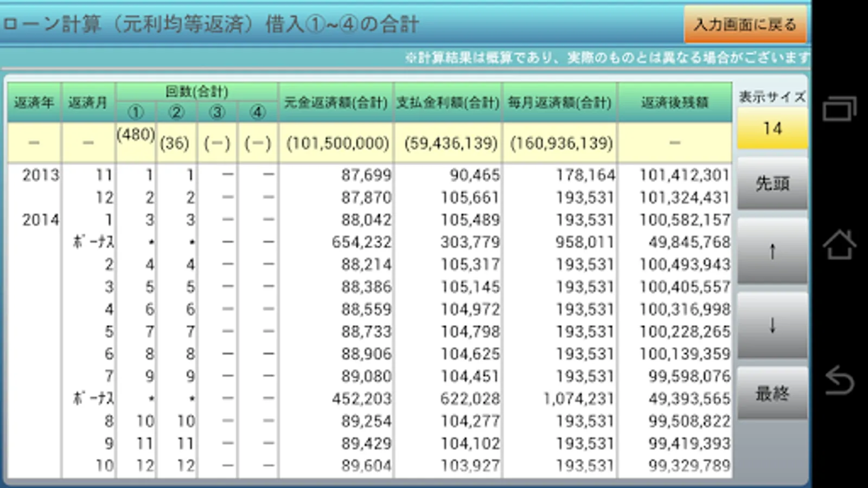Click the up arrow page button
The image size is (868, 488).
[772, 251]
